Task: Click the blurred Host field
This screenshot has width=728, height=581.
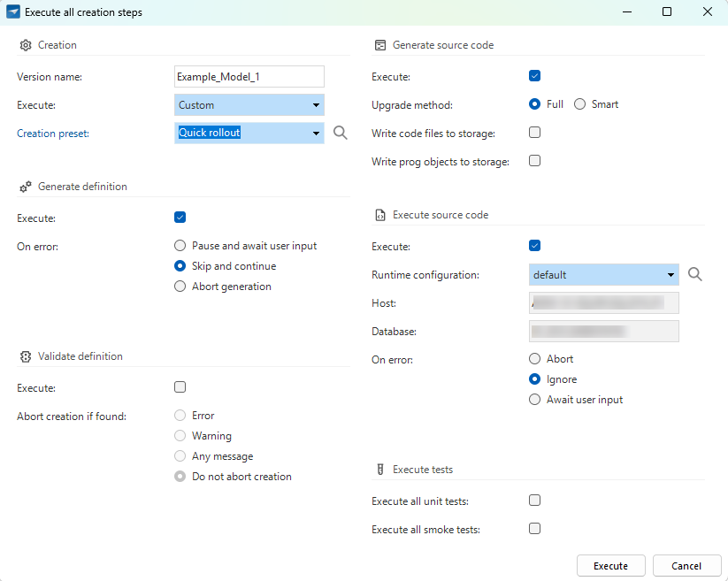Action: pos(603,303)
